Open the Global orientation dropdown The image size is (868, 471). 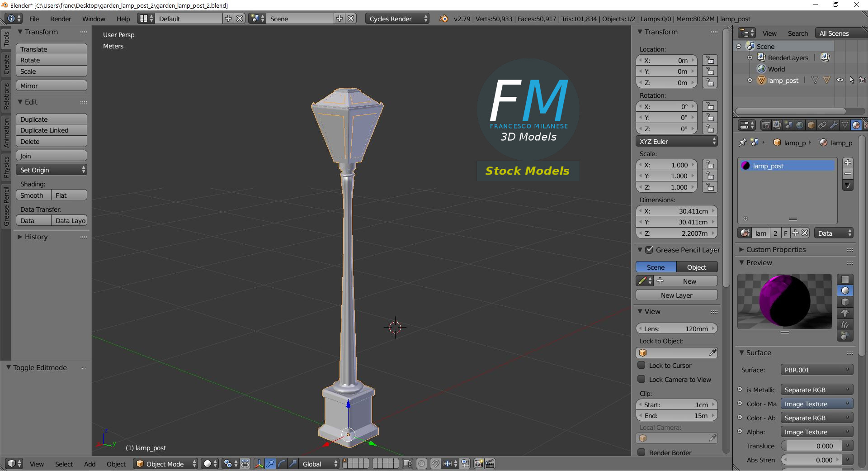(319, 464)
